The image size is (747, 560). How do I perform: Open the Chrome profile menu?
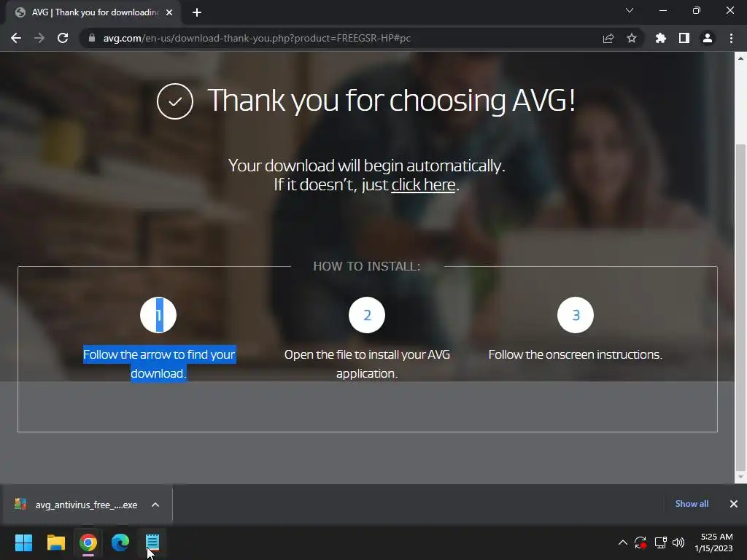(x=708, y=38)
